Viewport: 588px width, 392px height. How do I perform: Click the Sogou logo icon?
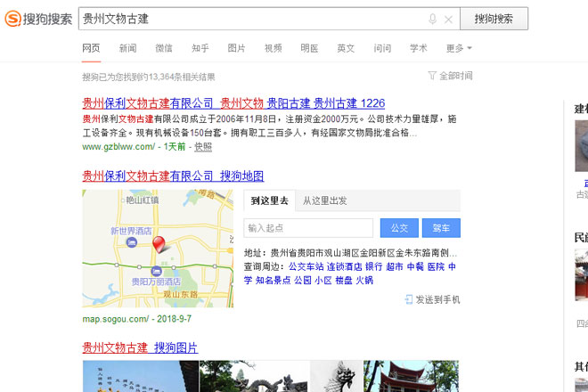[x=12, y=19]
